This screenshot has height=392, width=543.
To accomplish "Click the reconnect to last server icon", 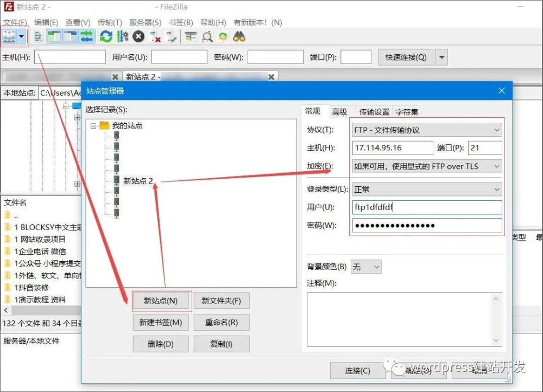I will tap(171, 36).
